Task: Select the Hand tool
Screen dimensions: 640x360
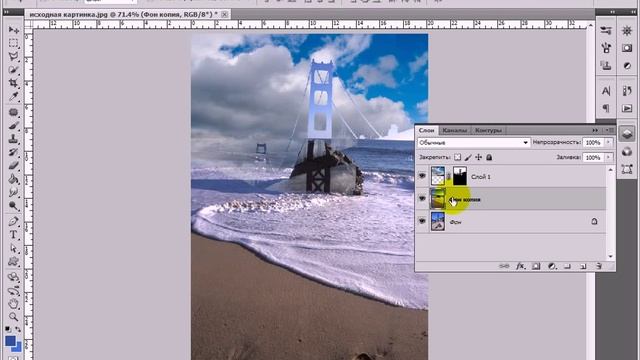Action: (x=13, y=304)
